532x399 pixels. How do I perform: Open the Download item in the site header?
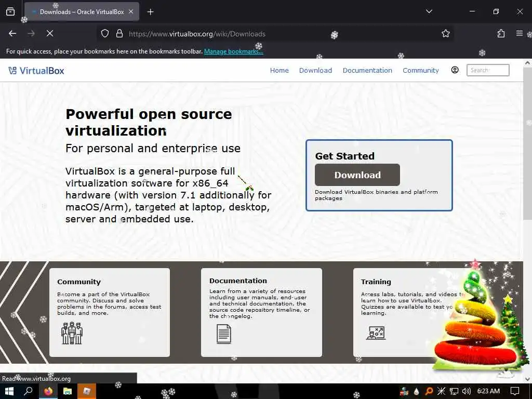315,70
